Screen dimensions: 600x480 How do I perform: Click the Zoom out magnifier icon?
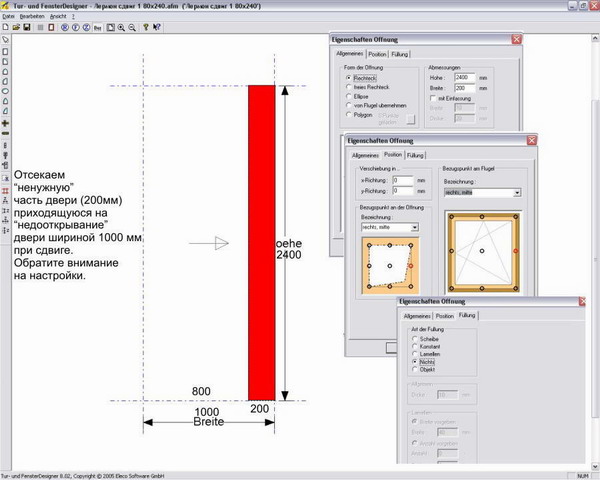[x=132, y=27]
